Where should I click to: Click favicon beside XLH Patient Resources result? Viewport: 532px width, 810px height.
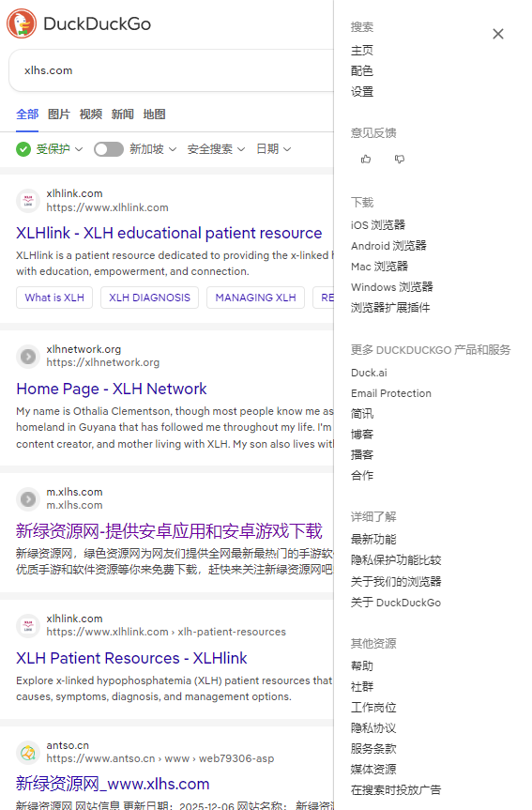28,626
